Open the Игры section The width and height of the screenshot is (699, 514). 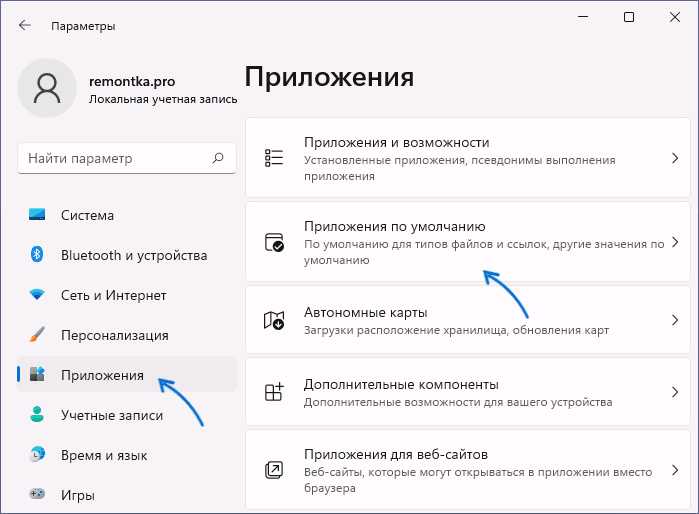pos(127,494)
